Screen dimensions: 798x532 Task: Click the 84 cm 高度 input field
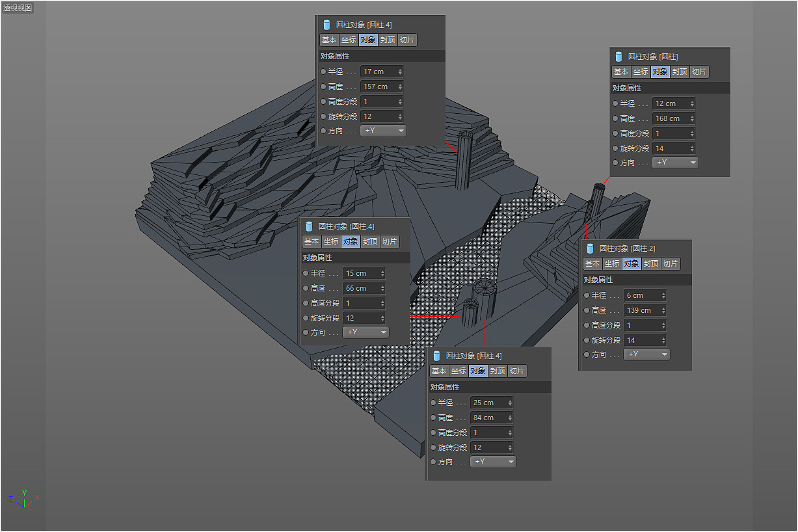[x=492, y=418]
